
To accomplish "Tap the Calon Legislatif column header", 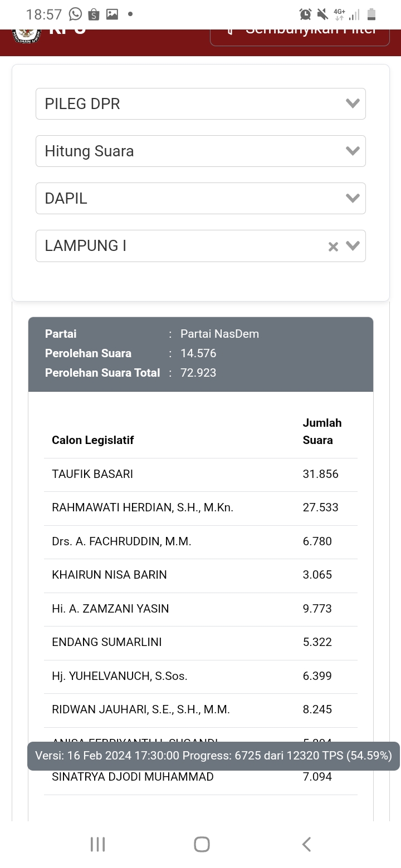I will tap(93, 440).
